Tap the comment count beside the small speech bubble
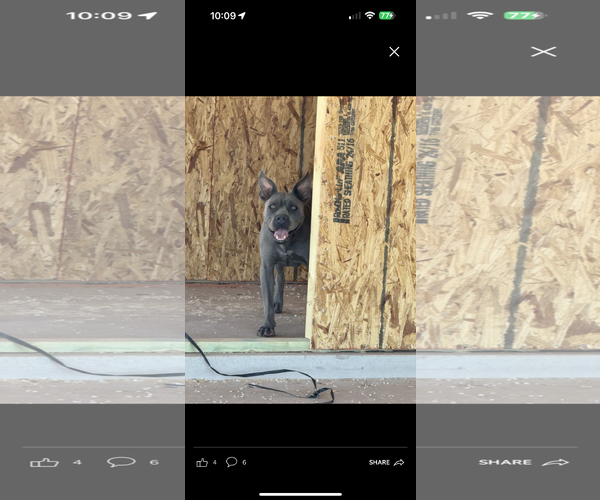The height and width of the screenshot is (500, 600). 244,462
